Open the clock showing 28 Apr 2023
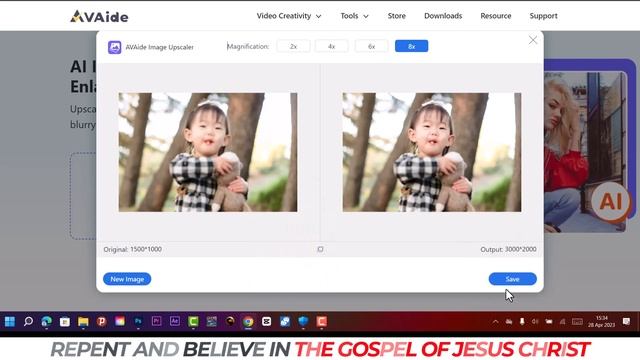Screen dimensions: 640x360 602,322
